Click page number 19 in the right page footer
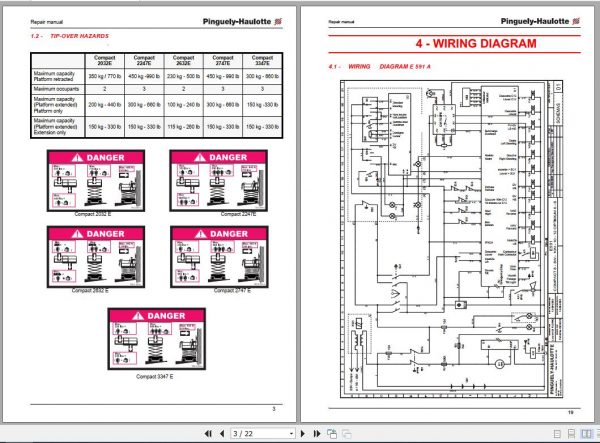 pos(571,412)
